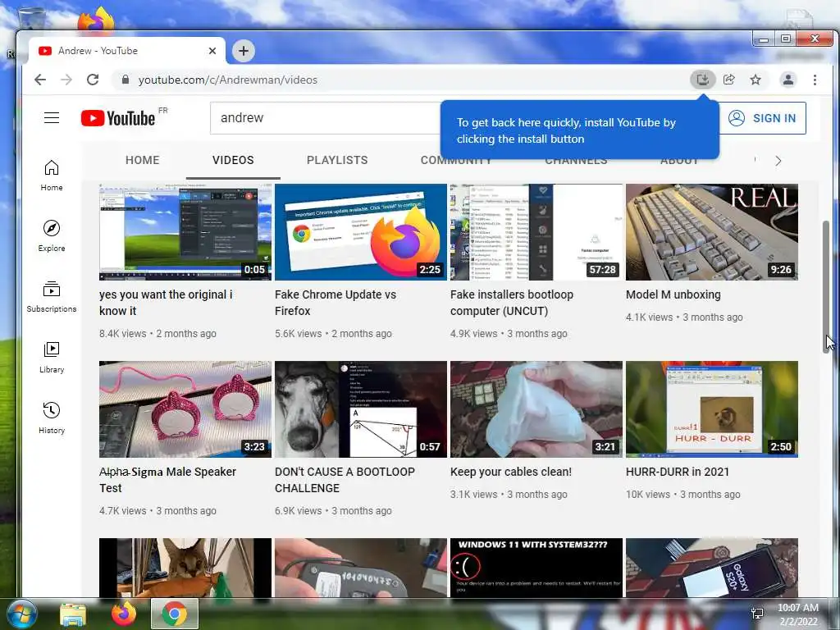Open the dog bootloop challenge thumbnail
The image size is (840, 630).
click(361, 409)
